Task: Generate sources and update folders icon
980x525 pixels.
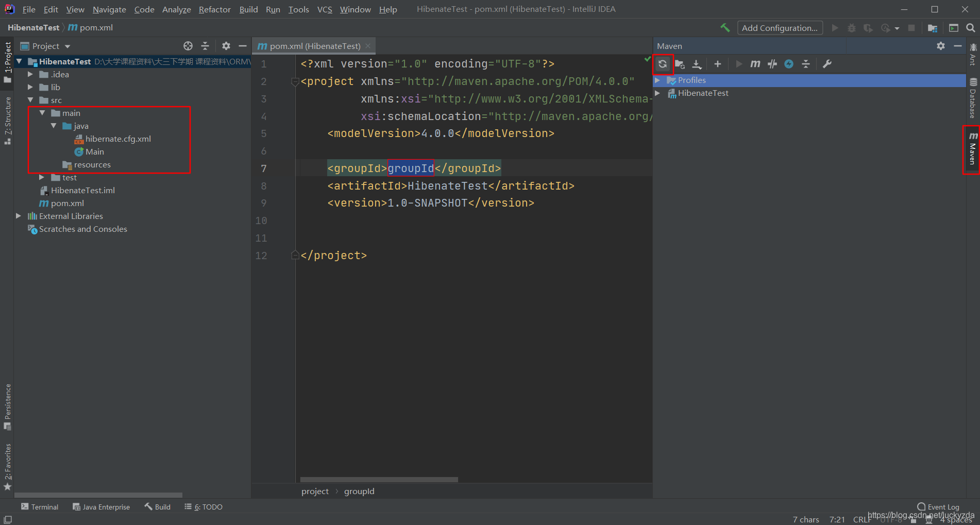Action: coord(680,64)
